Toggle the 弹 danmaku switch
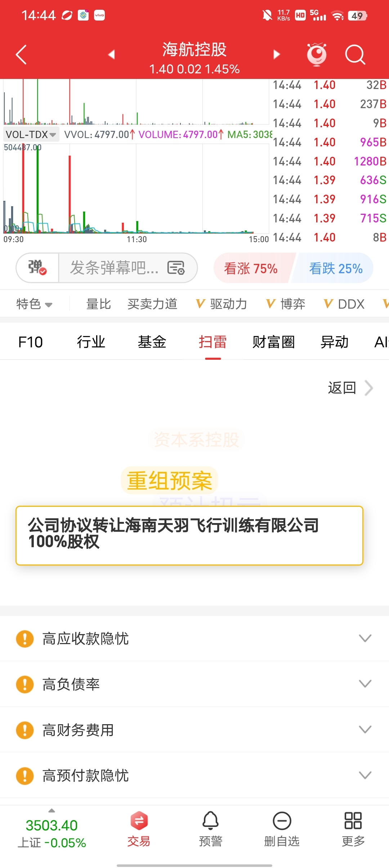This screenshot has width=389, height=868. click(x=37, y=268)
